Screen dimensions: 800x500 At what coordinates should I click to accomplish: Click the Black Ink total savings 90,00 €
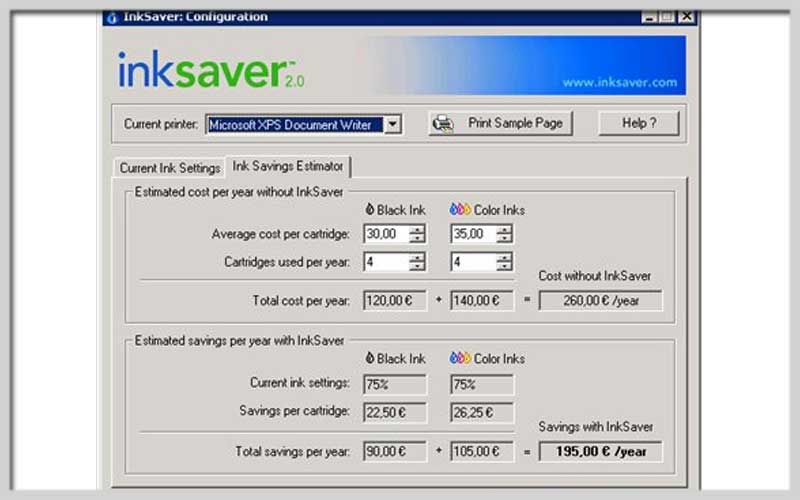pos(395,452)
